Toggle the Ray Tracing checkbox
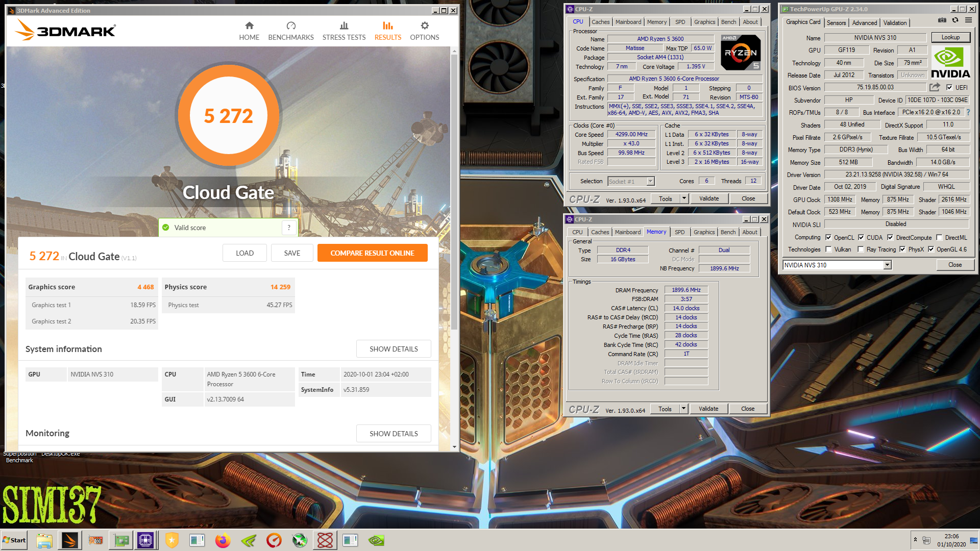 pyautogui.click(x=861, y=249)
